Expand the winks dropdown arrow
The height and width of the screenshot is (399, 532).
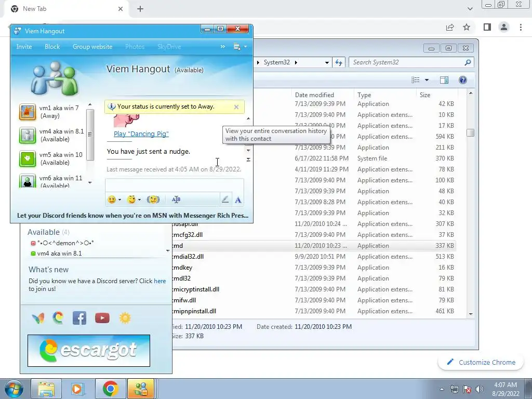139,200
